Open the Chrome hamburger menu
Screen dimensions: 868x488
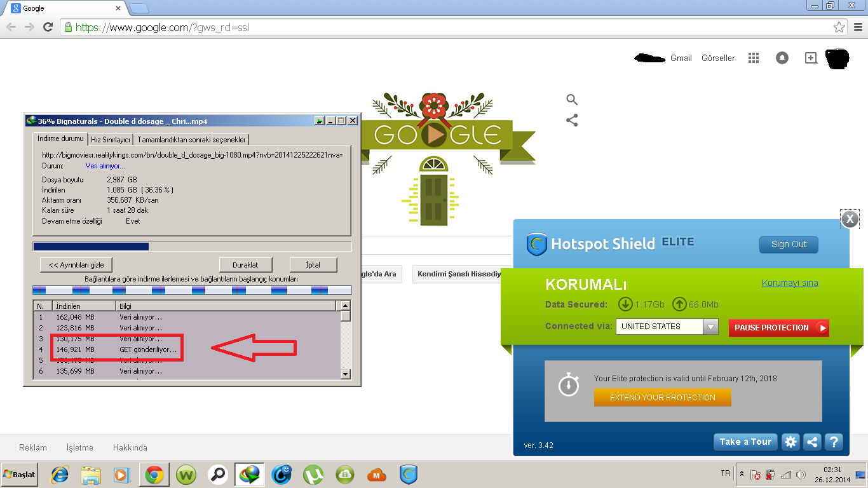(x=857, y=27)
